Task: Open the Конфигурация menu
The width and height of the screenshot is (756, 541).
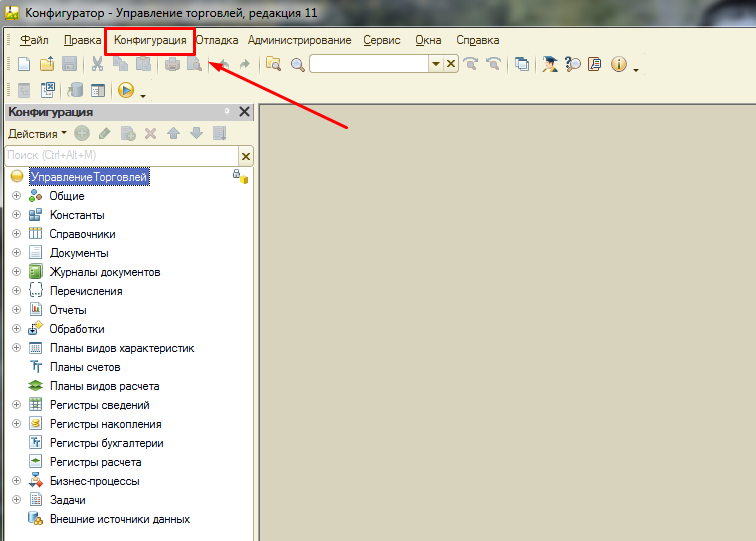Action: tap(150, 40)
